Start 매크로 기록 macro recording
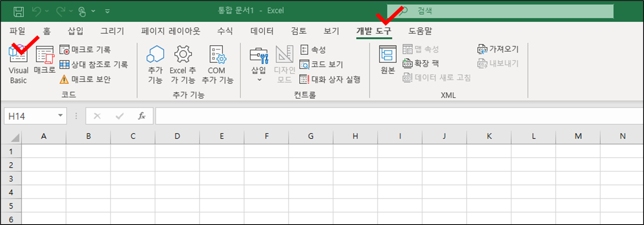The image size is (644, 225). pyautogui.click(x=85, y=50)
